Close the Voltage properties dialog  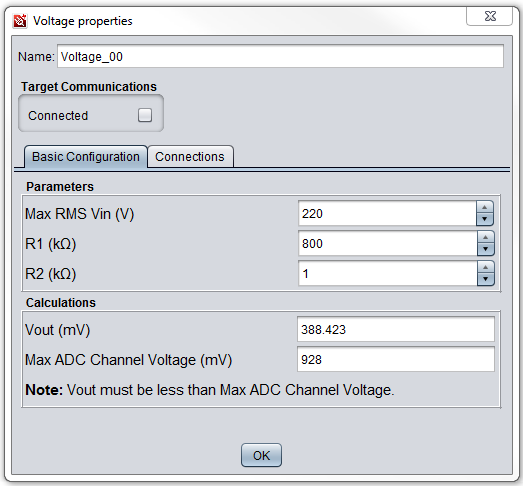(489, 16)
